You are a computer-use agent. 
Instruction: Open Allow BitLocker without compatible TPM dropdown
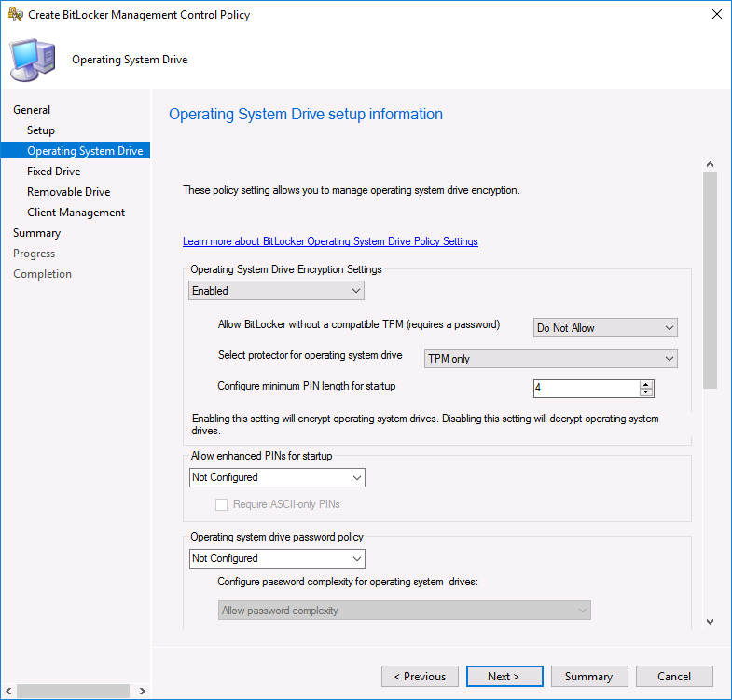tap(605, 328)
